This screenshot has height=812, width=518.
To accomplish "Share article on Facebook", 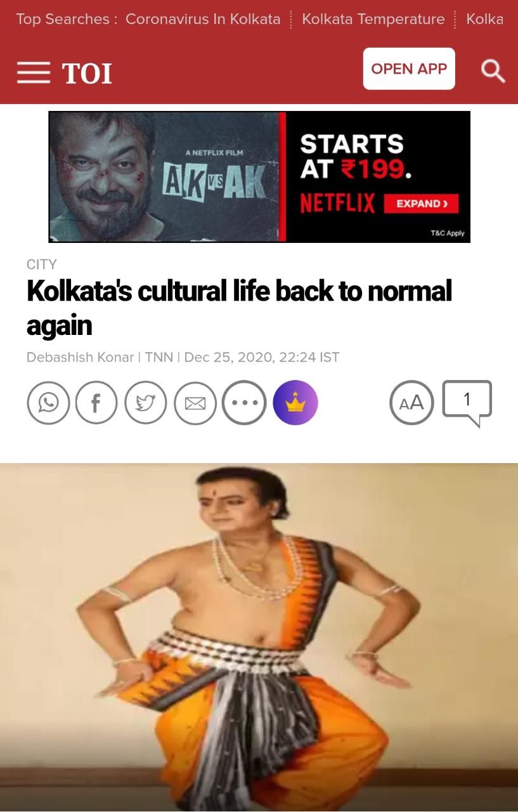I will coord(96,403).
